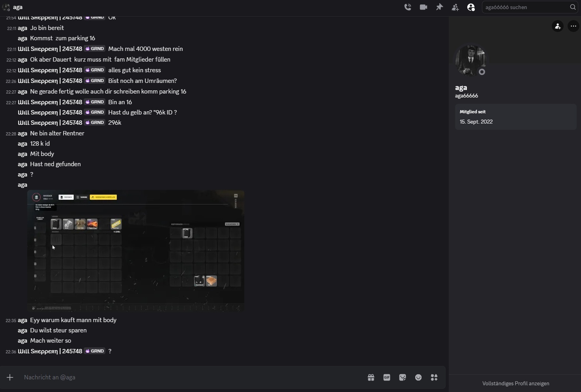Viewport: 581px width, 392px height.
Task: Click the GRND tag next to 296k message
Action: click(95, 122)
